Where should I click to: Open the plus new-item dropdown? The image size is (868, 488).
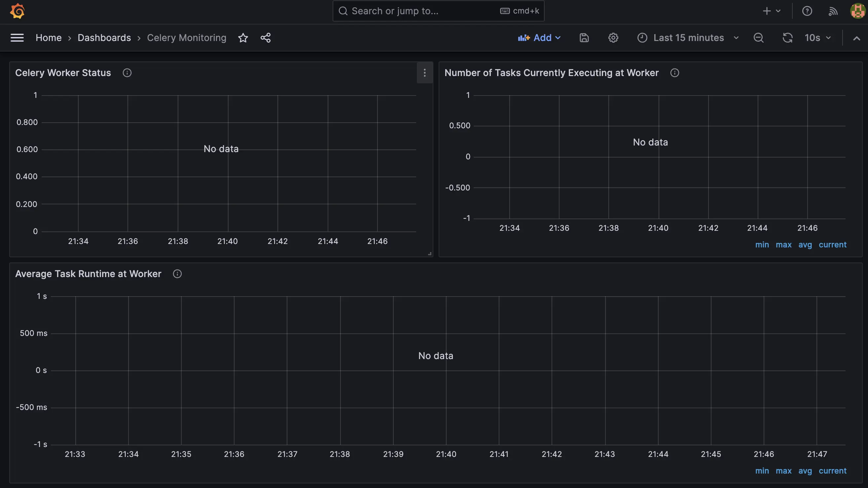pos(772,11)
